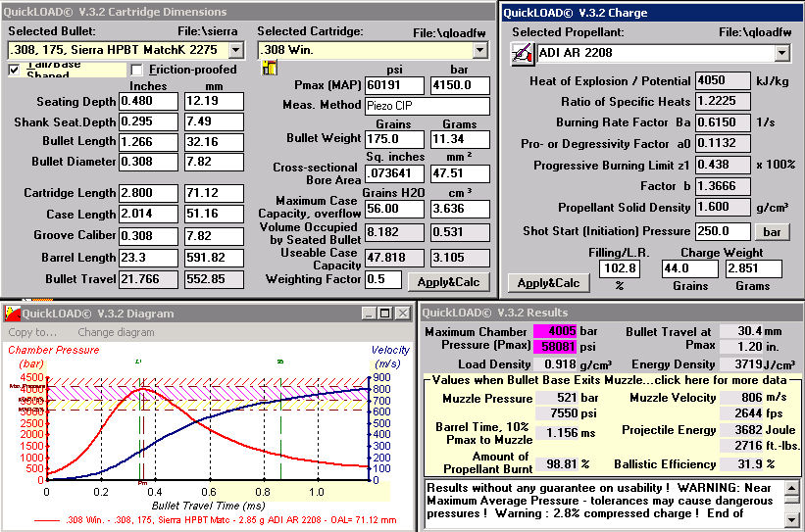Viewport: 805px width, 532px height.
Task: Click the bar unit button for Shot Start Pressure
Action: (x=772, y=232)
